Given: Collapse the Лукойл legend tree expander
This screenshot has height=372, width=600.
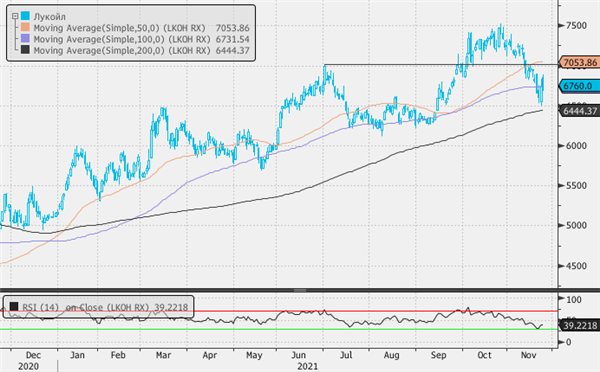Looking at the screenshot, I should [15, 16].
